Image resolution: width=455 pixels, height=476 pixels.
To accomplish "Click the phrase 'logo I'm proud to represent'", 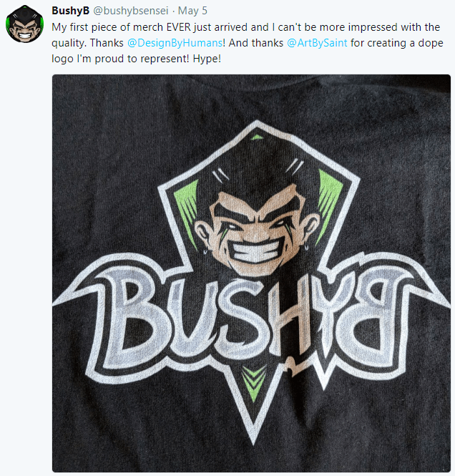I will pyautogui.click(x=120, y=59).
